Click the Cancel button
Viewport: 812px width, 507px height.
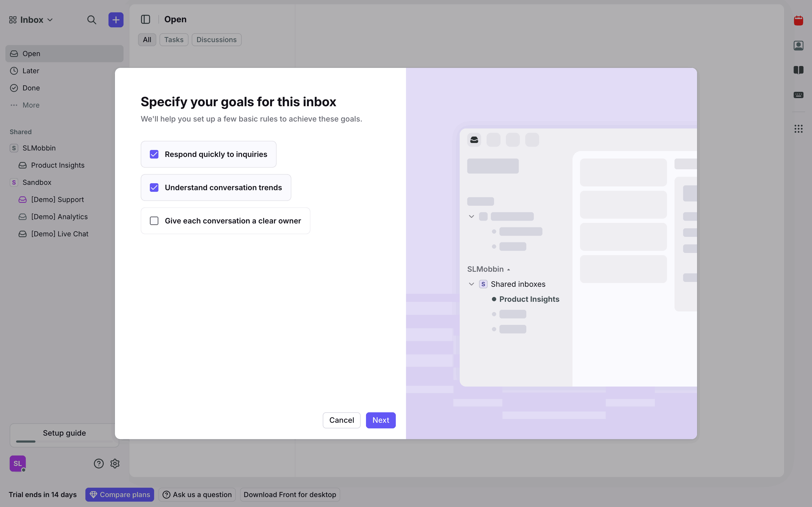click(x=341, y=420)
